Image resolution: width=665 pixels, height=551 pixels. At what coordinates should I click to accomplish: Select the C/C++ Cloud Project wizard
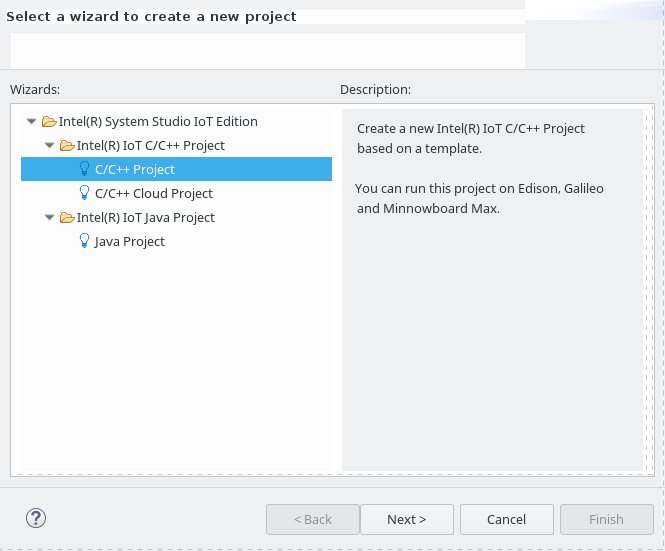[x=154, y=193]
